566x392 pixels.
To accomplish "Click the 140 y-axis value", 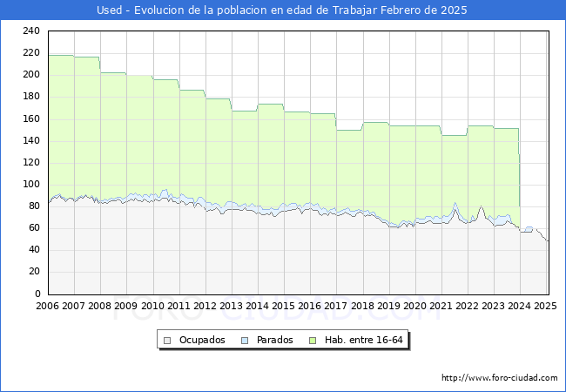I will click(31, 140).
